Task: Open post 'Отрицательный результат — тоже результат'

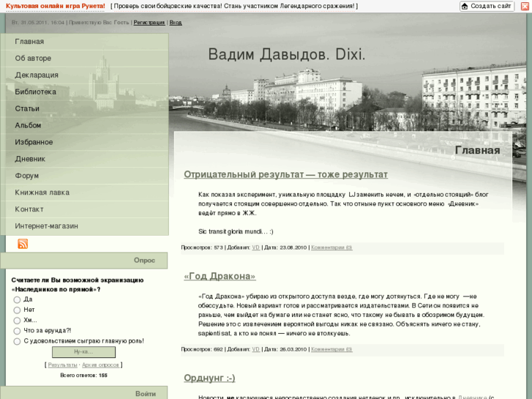Action: 285,174
